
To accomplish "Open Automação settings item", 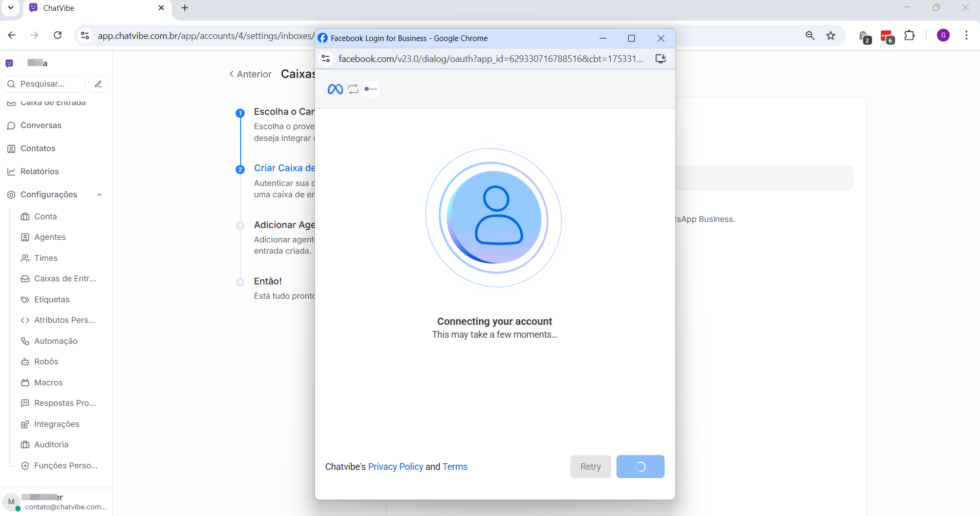I will point(56,341).
